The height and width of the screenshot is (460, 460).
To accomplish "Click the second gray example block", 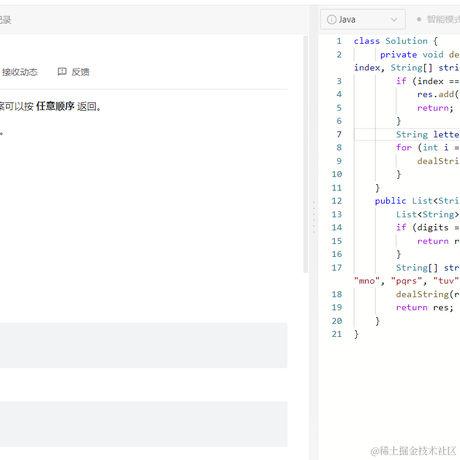I will pyautogui.click(x=144, y=424).
